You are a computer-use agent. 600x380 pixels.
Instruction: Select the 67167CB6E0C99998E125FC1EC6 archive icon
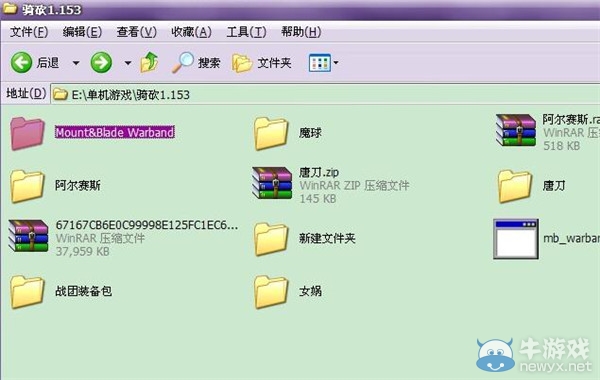[x=28, y=236]
